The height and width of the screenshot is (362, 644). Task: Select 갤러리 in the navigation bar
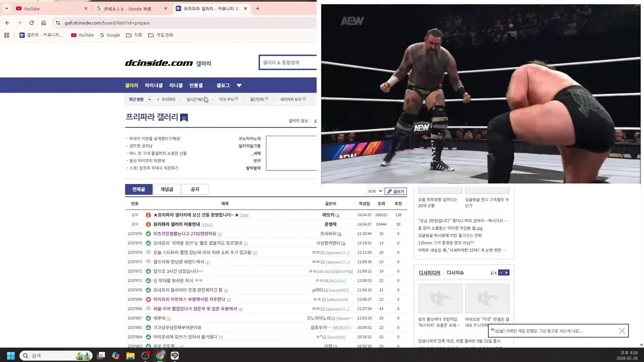(131, 85)
